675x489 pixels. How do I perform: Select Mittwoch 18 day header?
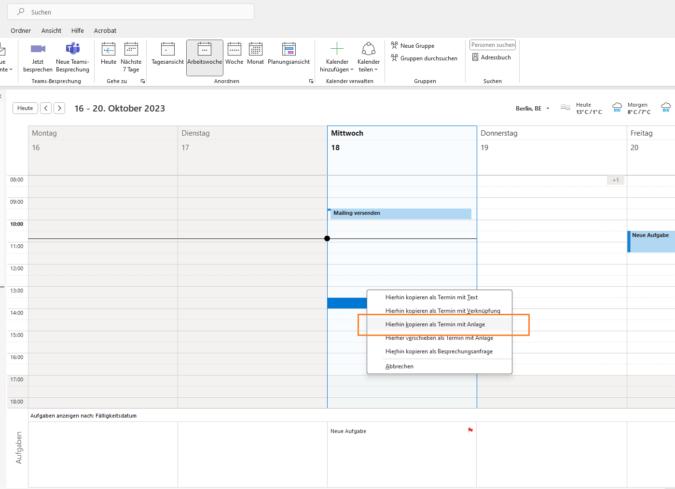coord(402,150)
